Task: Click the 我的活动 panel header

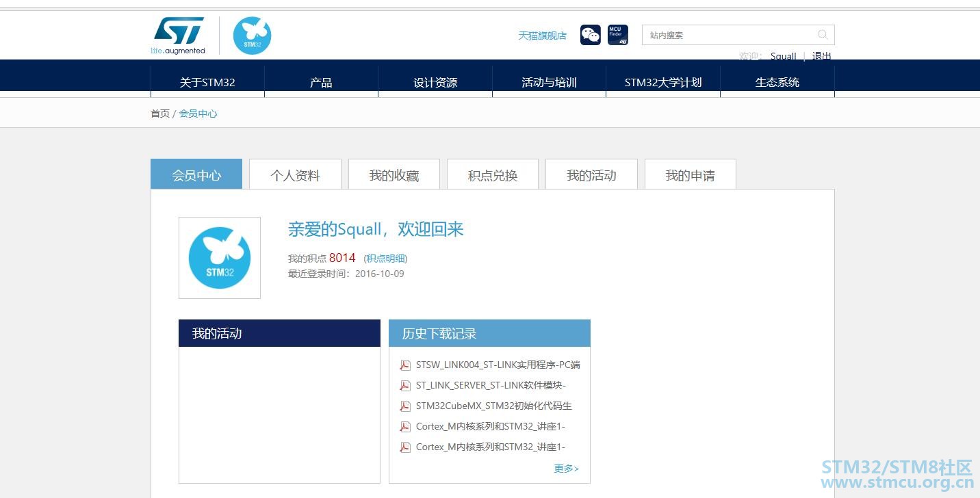Action: point(279,333)
